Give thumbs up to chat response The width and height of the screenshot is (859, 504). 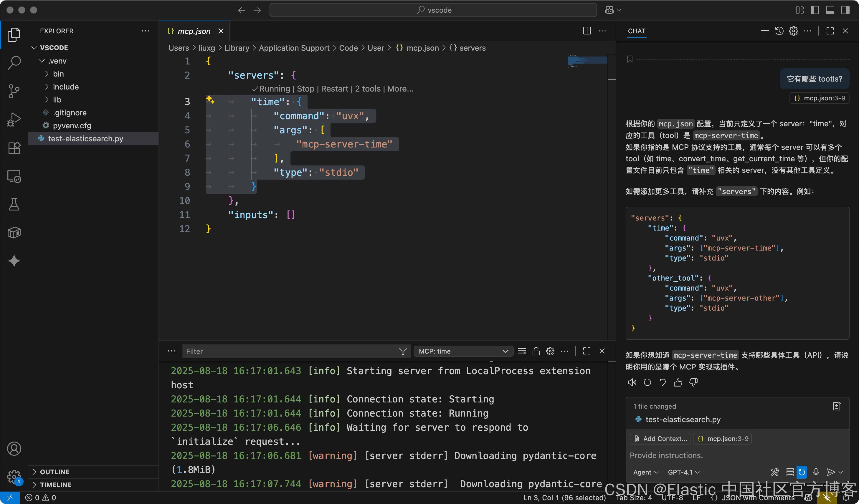tap(678, 382)
